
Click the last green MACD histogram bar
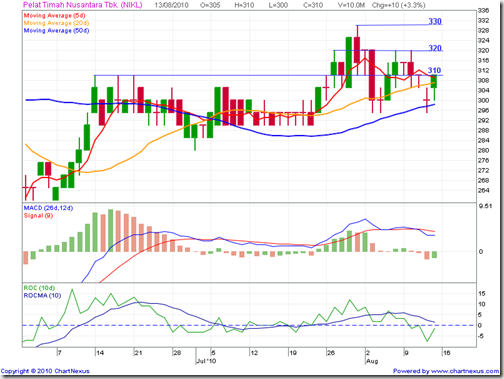(x=434, y=255)
